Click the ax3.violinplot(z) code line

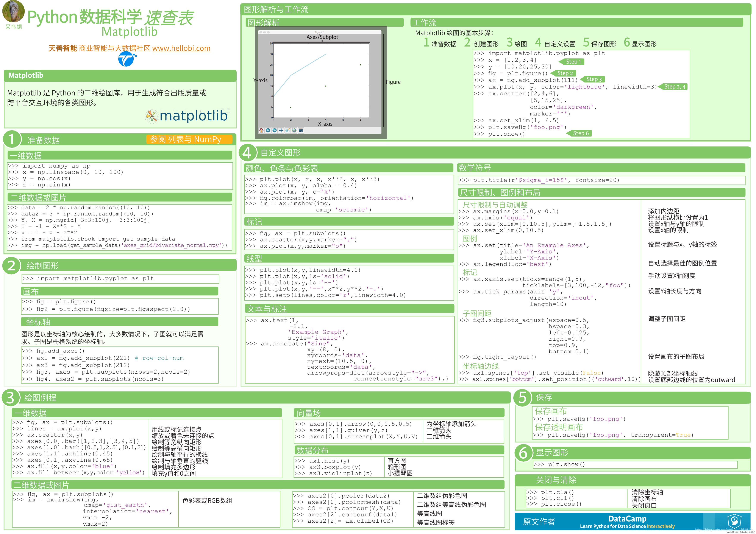point(333,473)
